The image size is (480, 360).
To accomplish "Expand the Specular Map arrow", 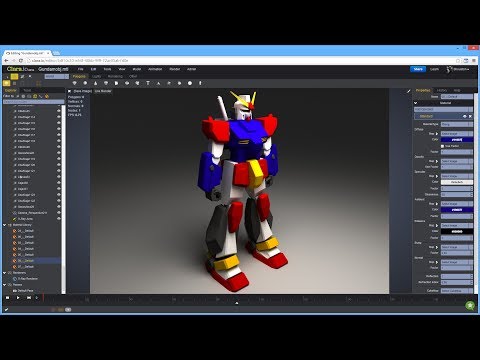I will pyautogui.click(x=437, y=176).
